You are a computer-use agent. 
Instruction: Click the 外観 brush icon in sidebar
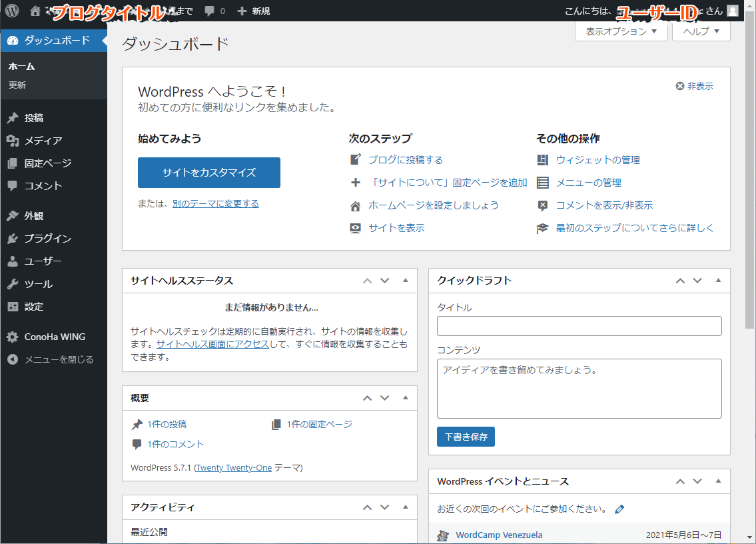(x=13, y=216)
